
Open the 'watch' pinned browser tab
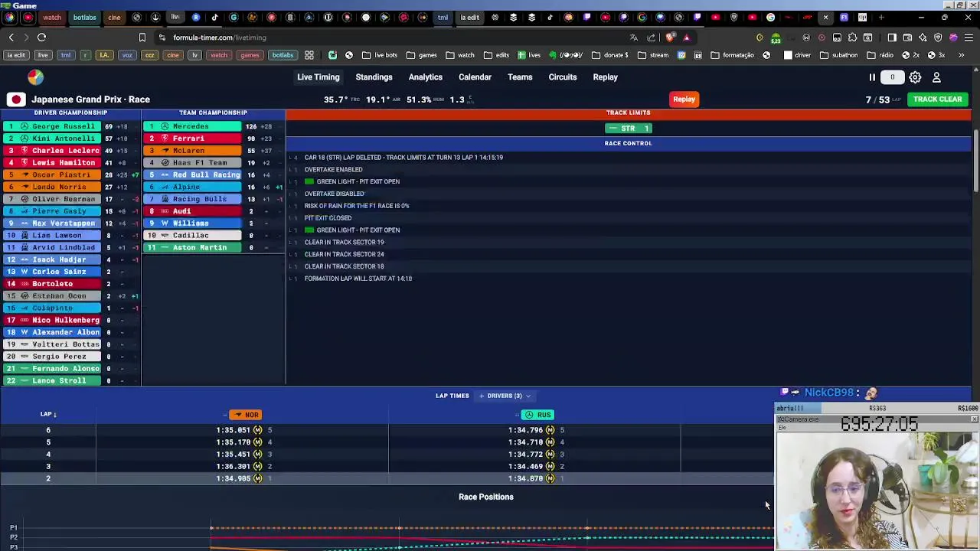click(x=51, y=18)
